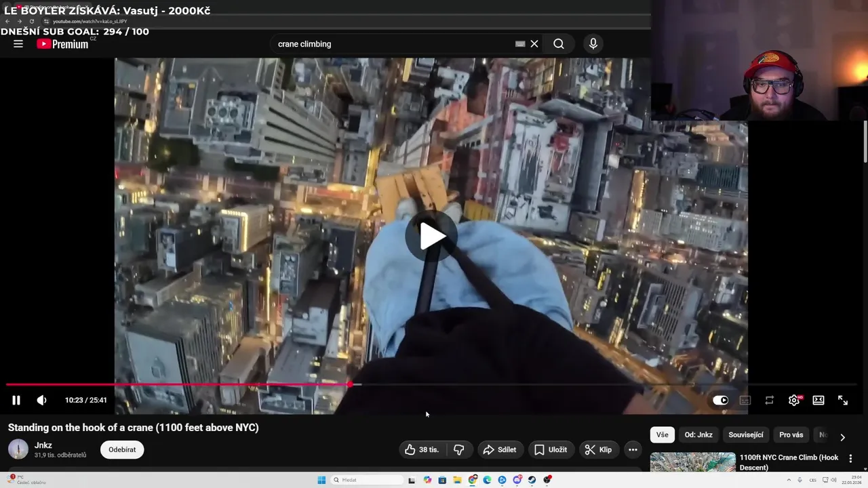This screenshot has height=488, width=868.
Task: Open the tray microphone icon
Action: (800, 480)
